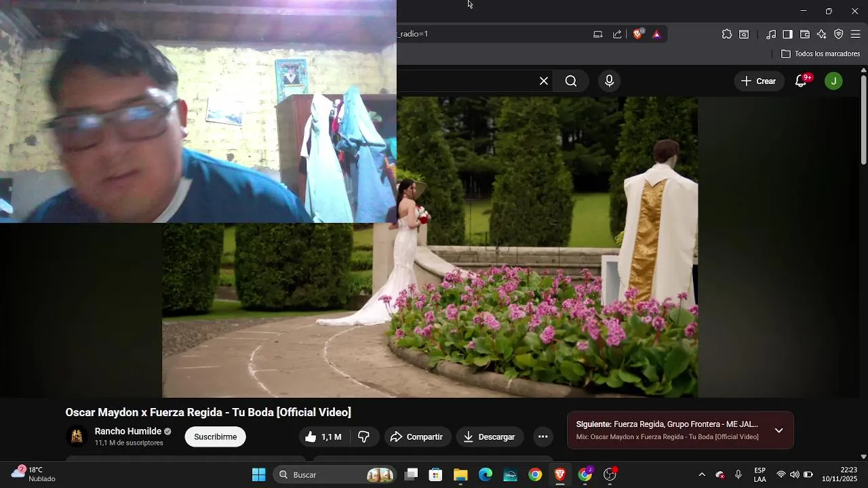
Task: Open the Brave playlist music-note icon
Action: [x=771, y=34]
